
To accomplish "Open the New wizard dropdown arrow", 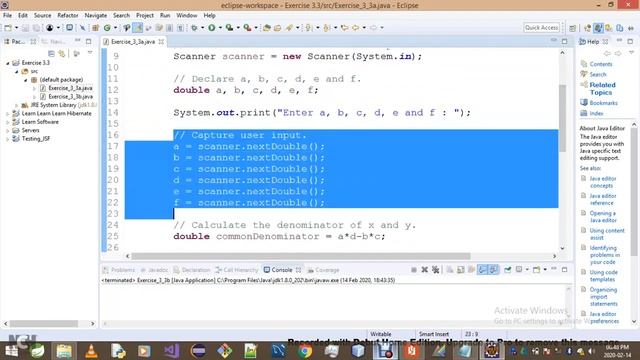I will pyautogui.click(x=16, y=28).
